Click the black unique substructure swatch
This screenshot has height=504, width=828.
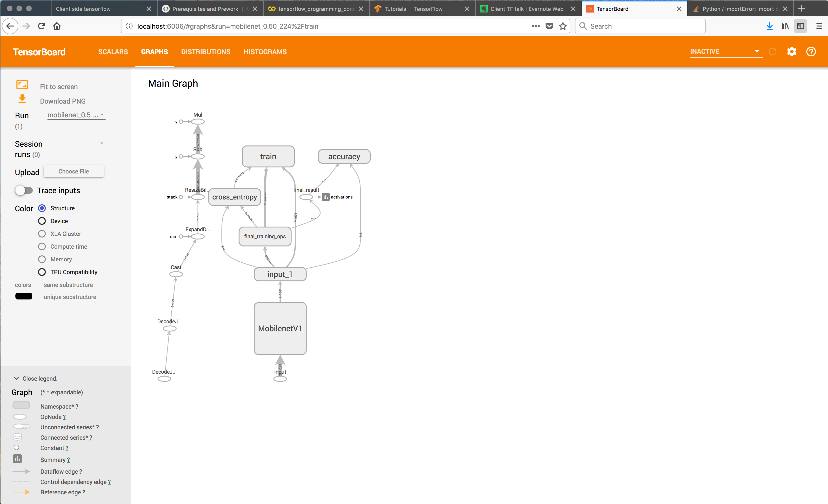tap(24, 296)
